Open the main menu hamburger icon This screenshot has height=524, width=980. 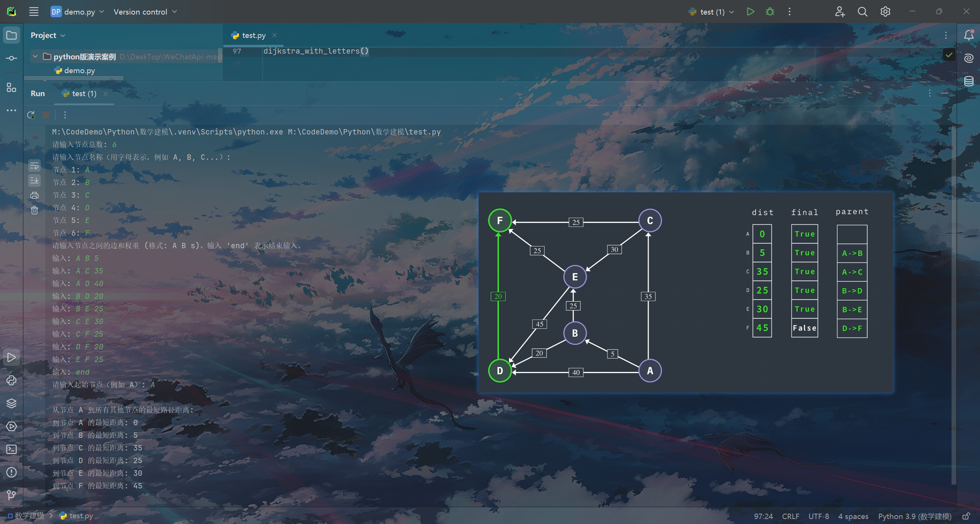tap(34, 11)
